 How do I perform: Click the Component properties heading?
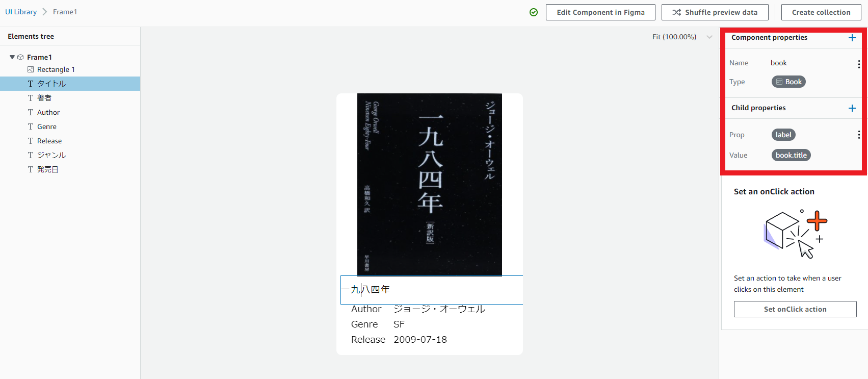pyautogui.click(x=769, y=37)
